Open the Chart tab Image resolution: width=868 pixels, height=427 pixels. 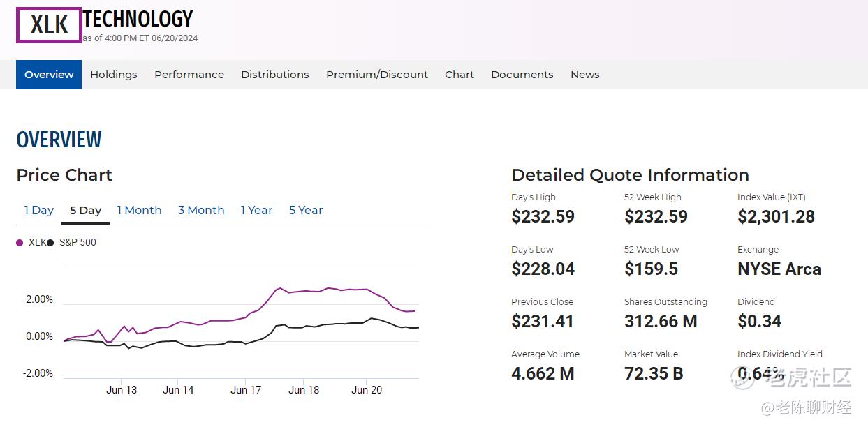click(x=459, y=75)
